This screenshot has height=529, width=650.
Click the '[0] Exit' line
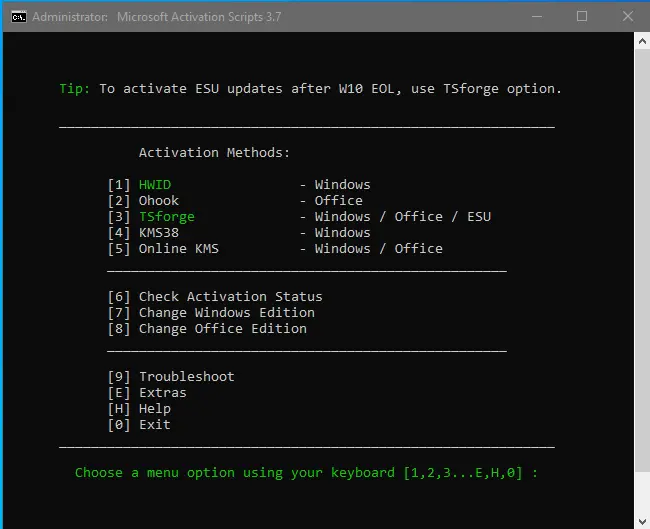(x=139, y=425)
